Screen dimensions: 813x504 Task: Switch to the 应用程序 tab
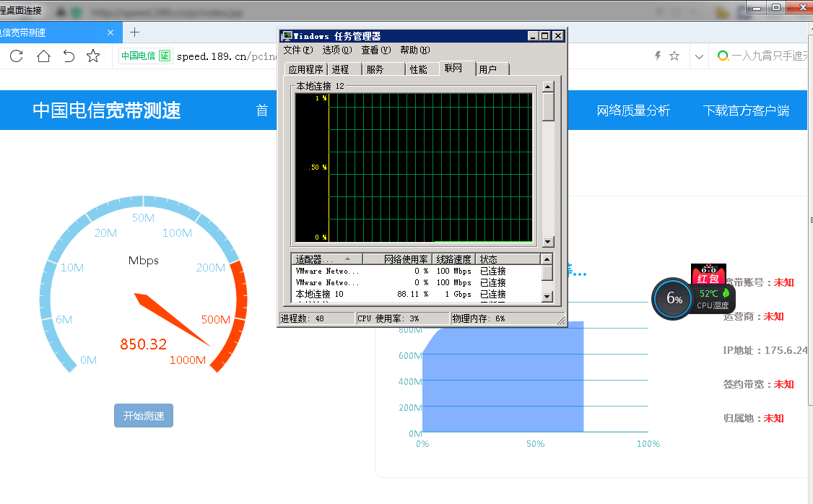coord(306,69)
